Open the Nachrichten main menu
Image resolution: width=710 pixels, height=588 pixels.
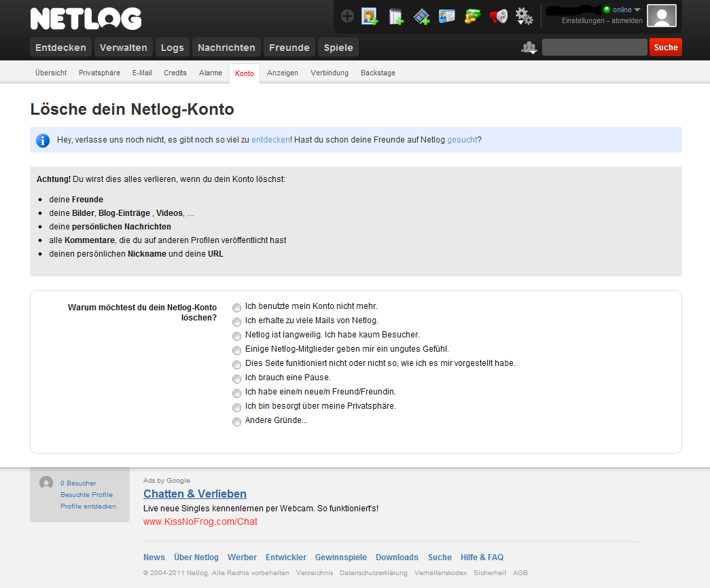(x=226, y=48)
